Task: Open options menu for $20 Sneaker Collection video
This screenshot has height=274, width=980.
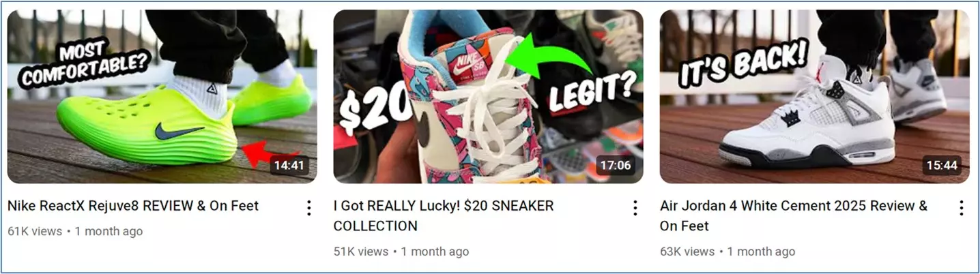Action: [x=635, y=208]
